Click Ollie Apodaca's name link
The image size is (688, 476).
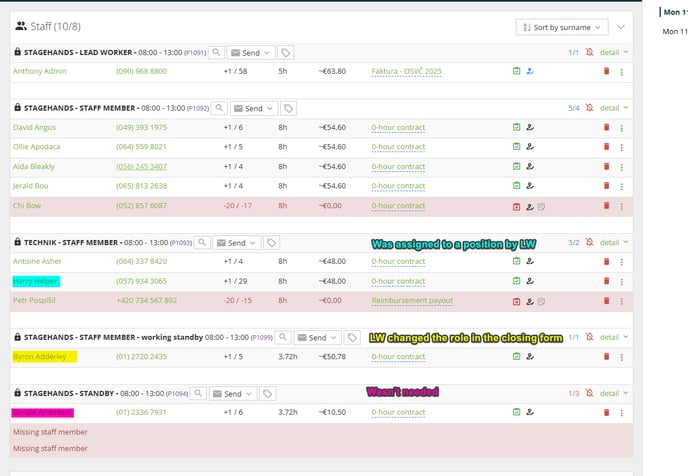(36, 147)
